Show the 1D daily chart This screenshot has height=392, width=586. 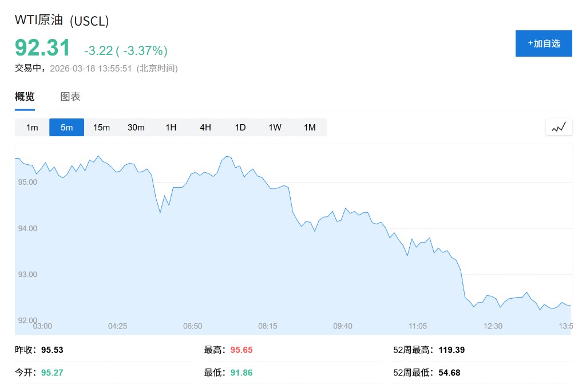[x=240, y=127]
